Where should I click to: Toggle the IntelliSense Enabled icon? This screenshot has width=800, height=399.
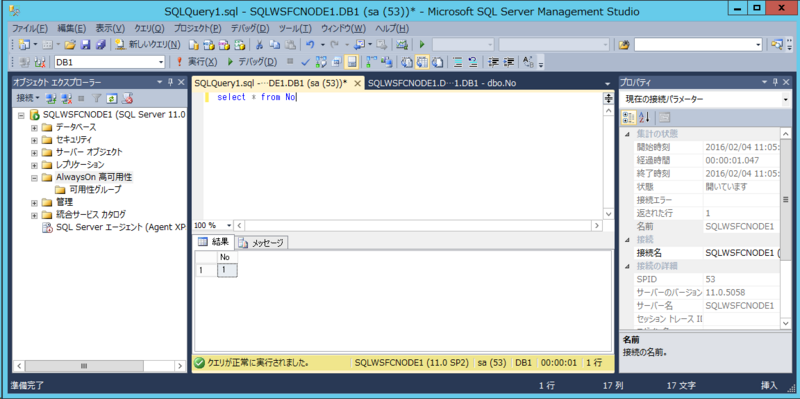(351, 62)
